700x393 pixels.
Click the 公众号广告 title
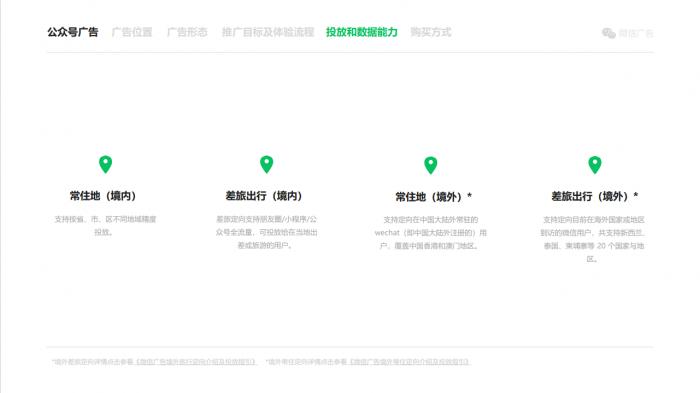click(x=73, y=32)
